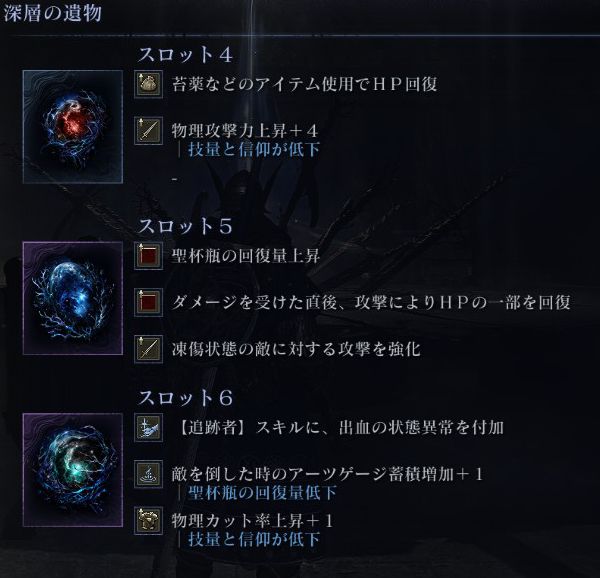
Task: Select the red relic in スロット4
Action: click(73, 127)
